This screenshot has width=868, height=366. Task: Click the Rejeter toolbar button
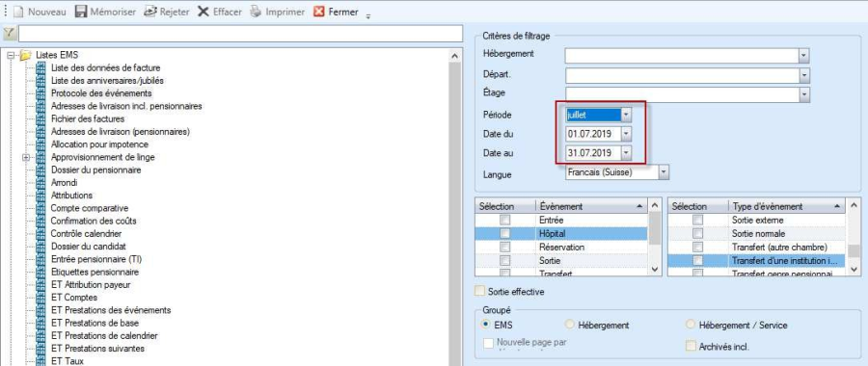[167, 12]
